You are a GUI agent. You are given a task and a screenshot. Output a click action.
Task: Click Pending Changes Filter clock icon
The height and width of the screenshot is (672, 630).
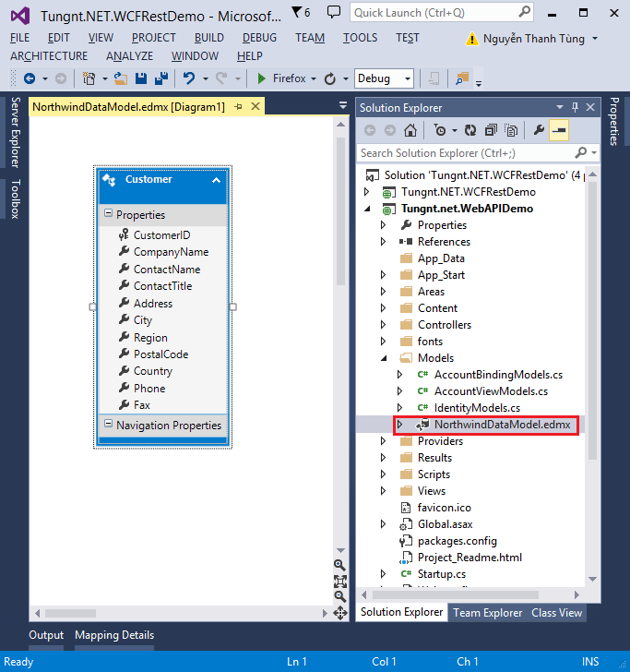tap(440, 130)
